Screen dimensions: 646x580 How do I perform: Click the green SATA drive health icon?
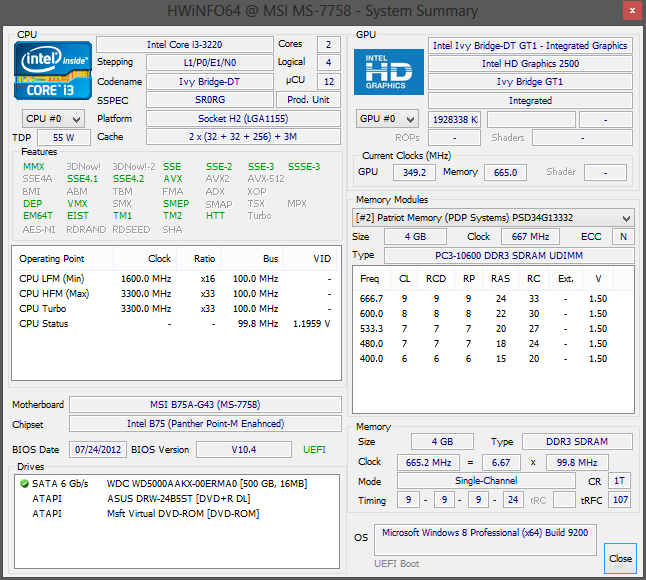pyautogui.click(x=24, y=484)
